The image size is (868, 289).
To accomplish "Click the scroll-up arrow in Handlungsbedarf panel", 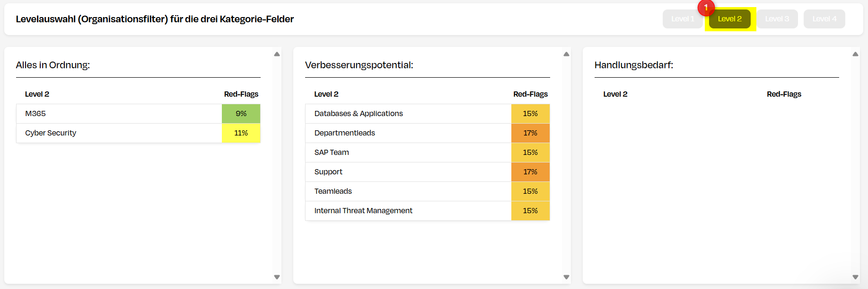I will pyautogui.click(x=856, y=54).
